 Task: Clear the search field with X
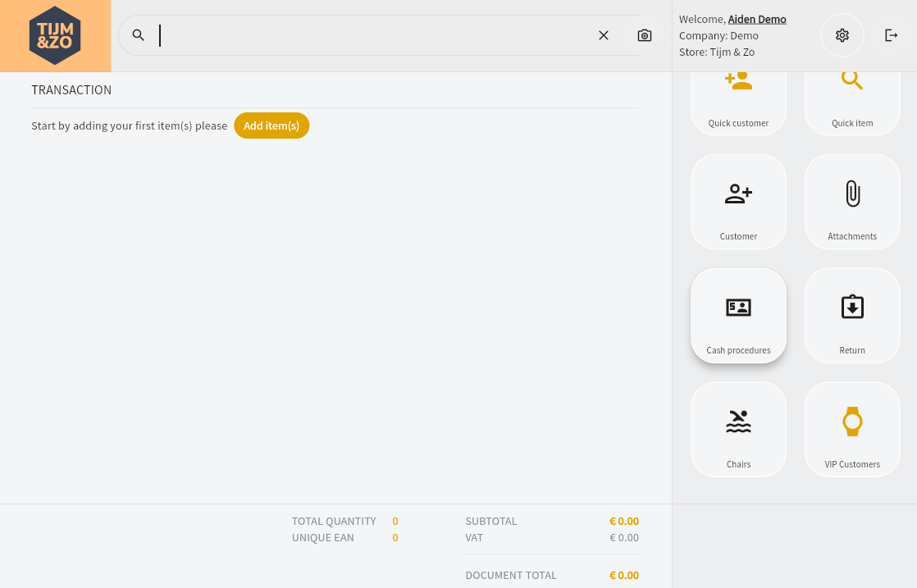tap(604, 35)
